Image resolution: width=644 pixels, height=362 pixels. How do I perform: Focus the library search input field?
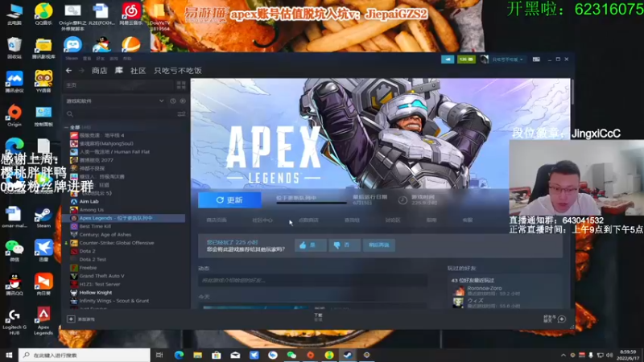click(125, 114)
